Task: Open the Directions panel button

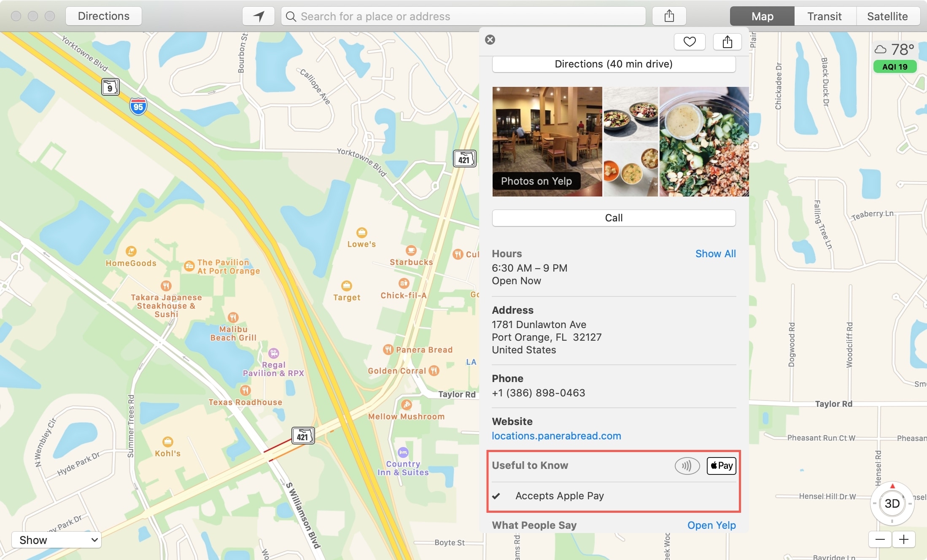Action: pyautogui.click(x=104, y=16)
